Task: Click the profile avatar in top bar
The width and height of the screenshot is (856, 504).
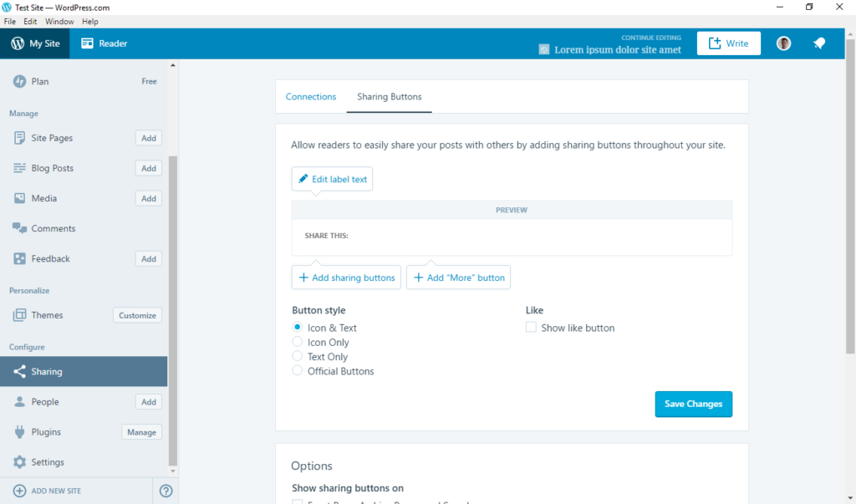Action: point(782,43)
